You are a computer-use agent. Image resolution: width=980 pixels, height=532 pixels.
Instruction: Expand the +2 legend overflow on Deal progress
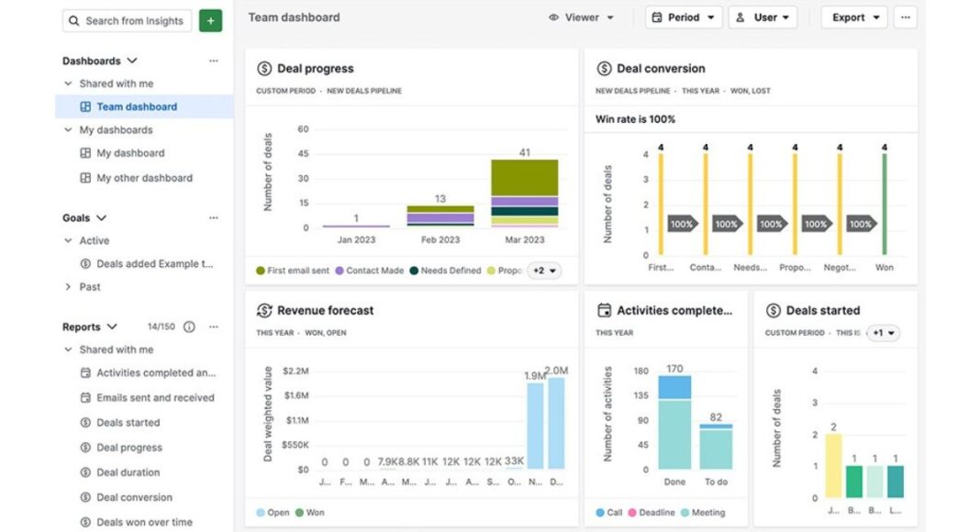pyautogui.click(x=542, y=271)
